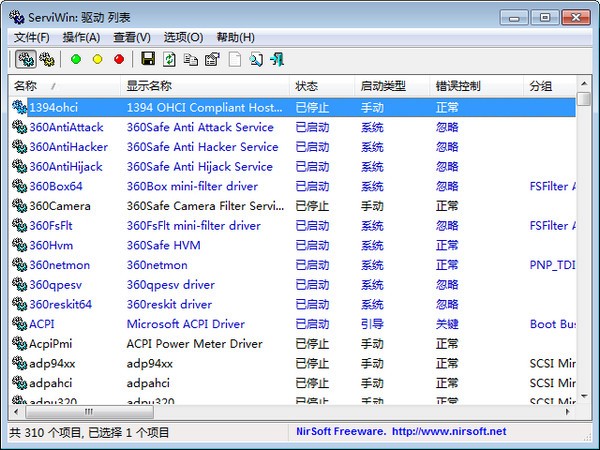Sort by the 状态 column header
Image resolution: width=600 pixels, height=450 pixels.
point(306,86)
